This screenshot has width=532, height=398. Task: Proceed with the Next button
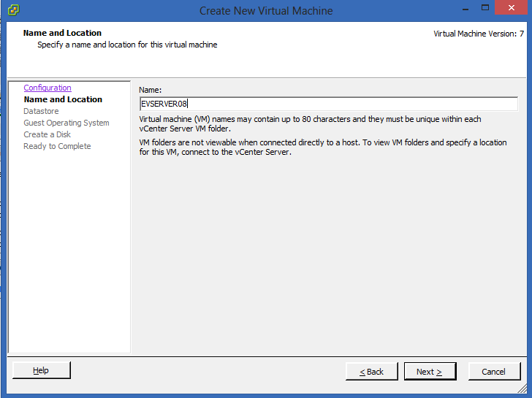[430, 372]
